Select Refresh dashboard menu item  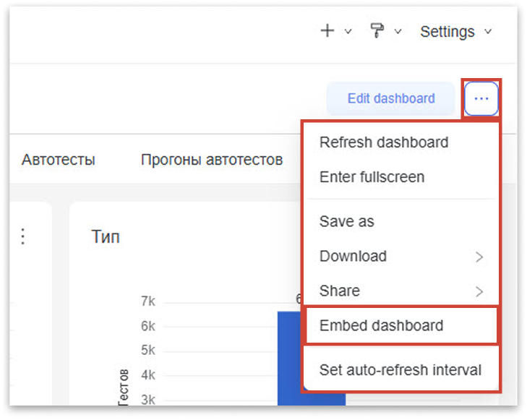(x=400, y=142)
